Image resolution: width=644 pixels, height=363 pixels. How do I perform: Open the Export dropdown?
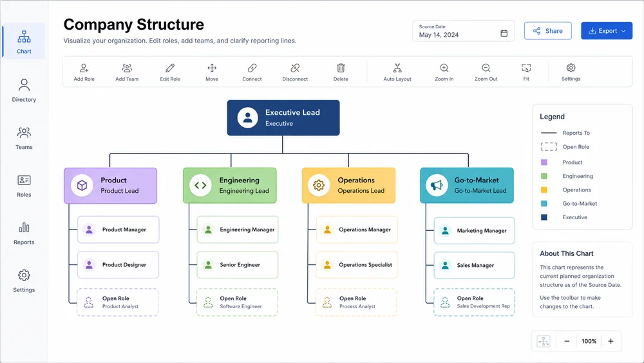607,31
